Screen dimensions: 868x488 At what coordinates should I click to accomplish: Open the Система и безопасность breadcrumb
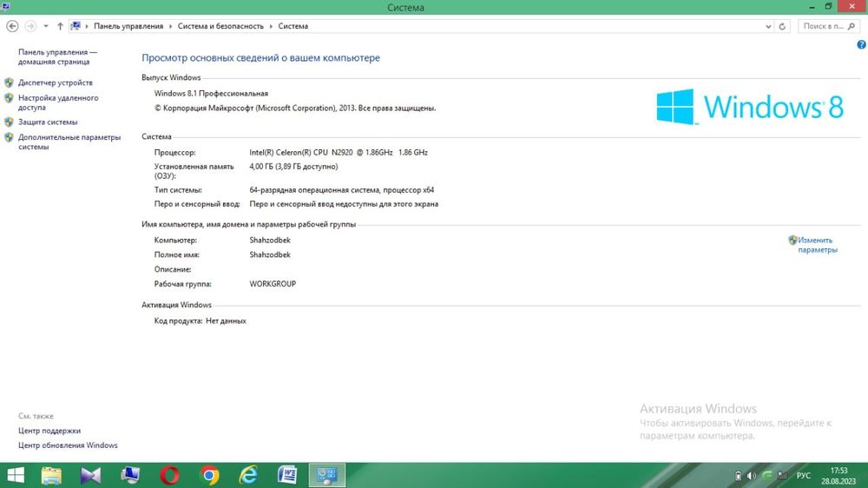click(220, 26)
